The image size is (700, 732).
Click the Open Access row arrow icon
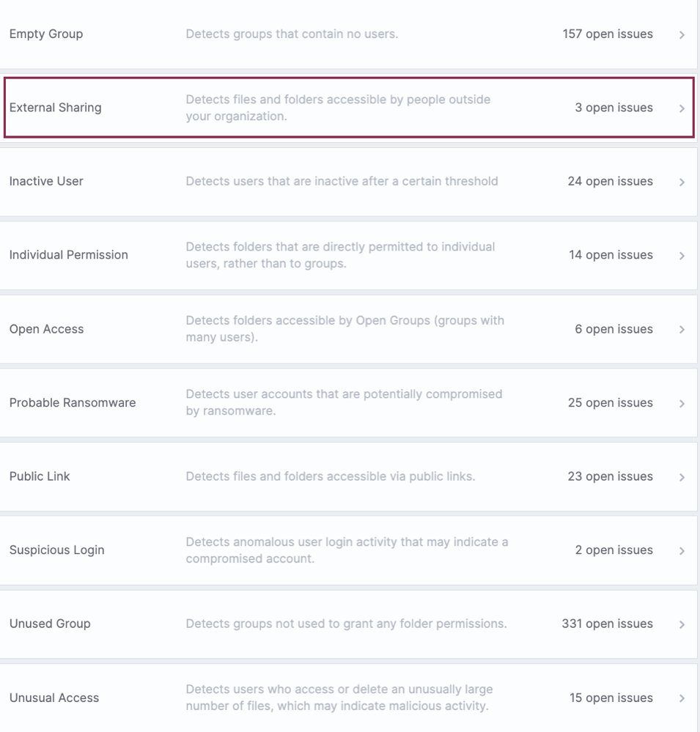[682, 330]
